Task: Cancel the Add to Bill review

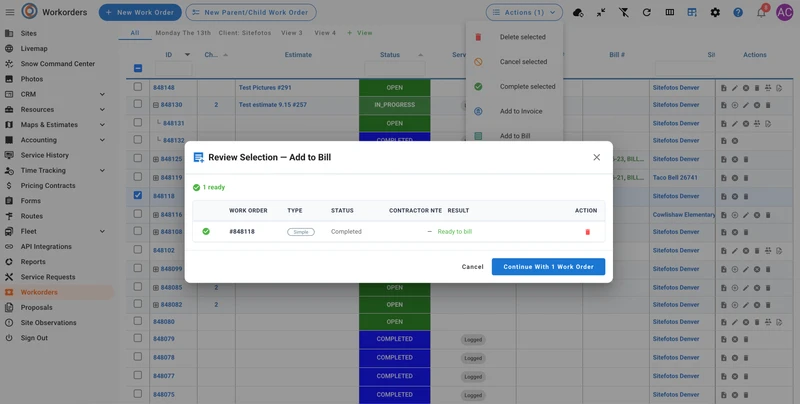Action: pyautogui.click(x=472, y=267)
